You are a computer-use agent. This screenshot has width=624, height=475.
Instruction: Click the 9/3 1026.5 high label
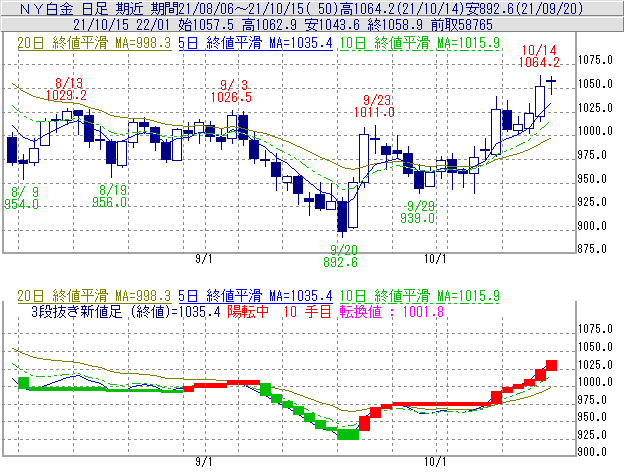tap(232, 91)
